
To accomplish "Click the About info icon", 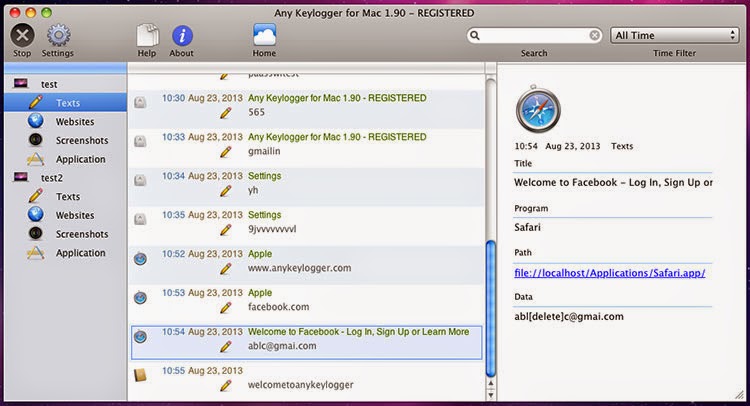I will click(182, 35).
